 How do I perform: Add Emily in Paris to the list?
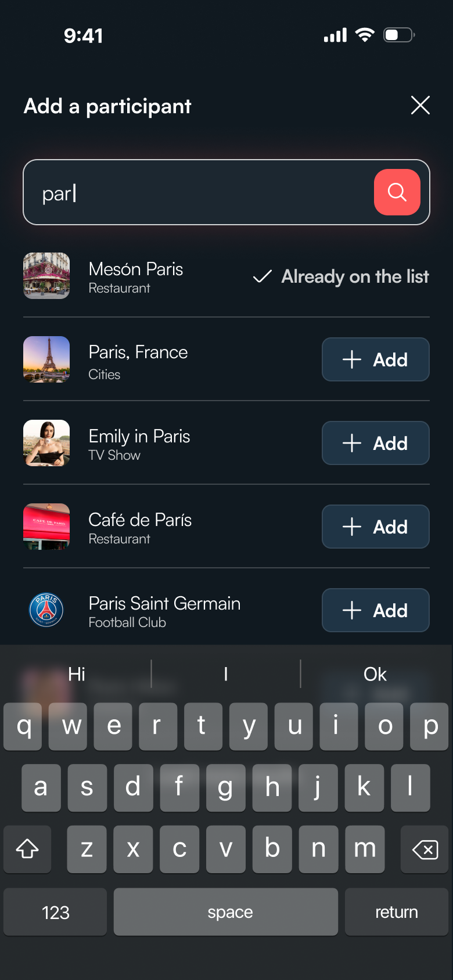click(x=376, y=443)
